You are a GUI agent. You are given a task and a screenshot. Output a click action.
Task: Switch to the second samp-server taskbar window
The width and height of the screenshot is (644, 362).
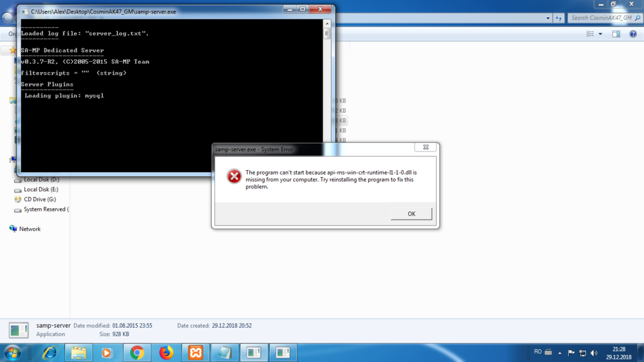(x=283, y=352)
